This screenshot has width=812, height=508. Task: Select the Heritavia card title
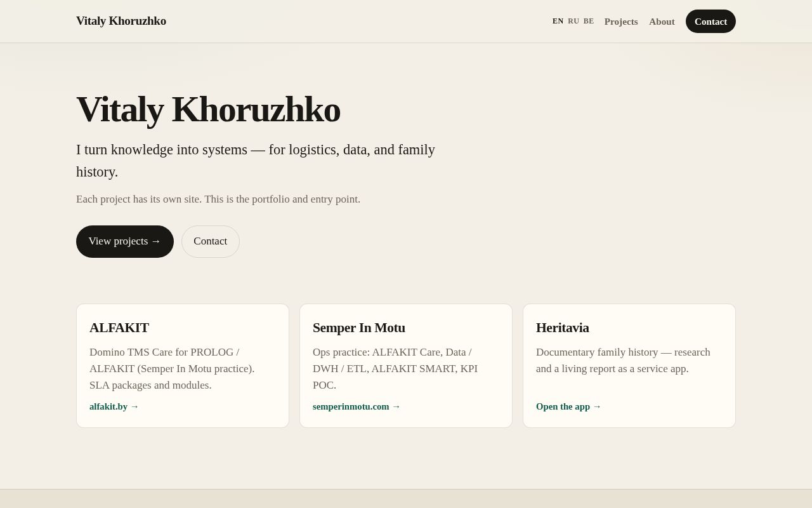tap(563, 328)
